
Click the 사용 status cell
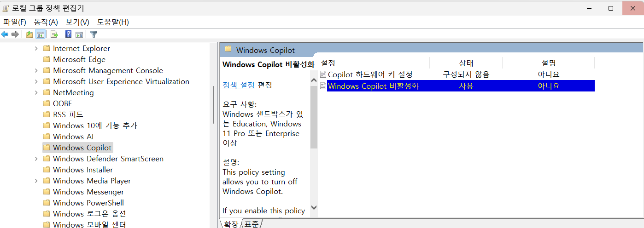[466, 86]
